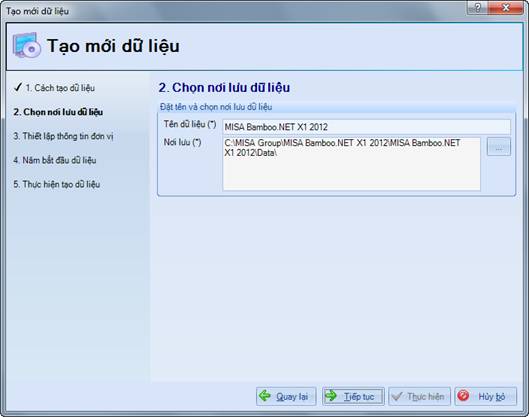Click the green back arrow icon
Image resolution: width=529 pixels, height=417 pixels.
tap(265, 395)
